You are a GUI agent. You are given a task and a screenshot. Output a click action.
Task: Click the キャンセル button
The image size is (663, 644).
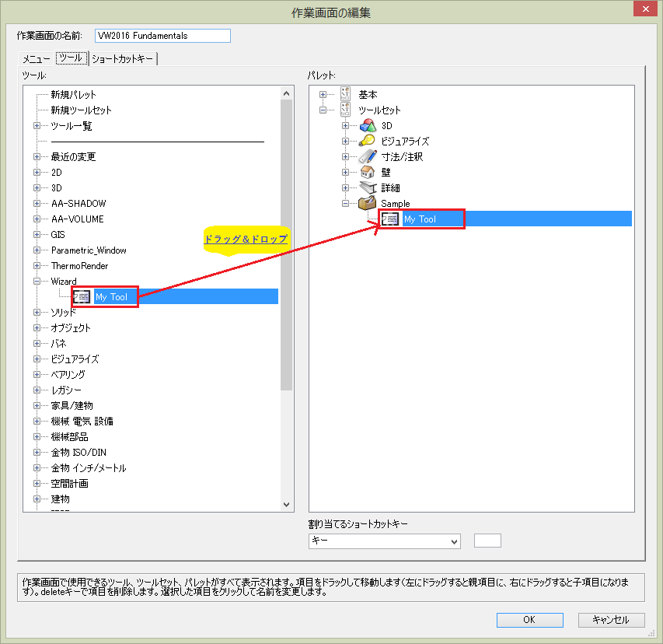point(611,620)
